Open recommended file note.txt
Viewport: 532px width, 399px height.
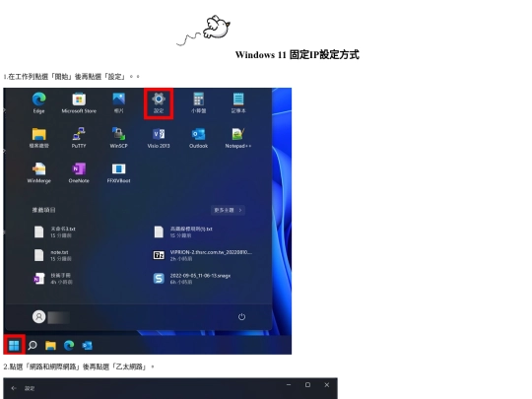click(53, 255)
